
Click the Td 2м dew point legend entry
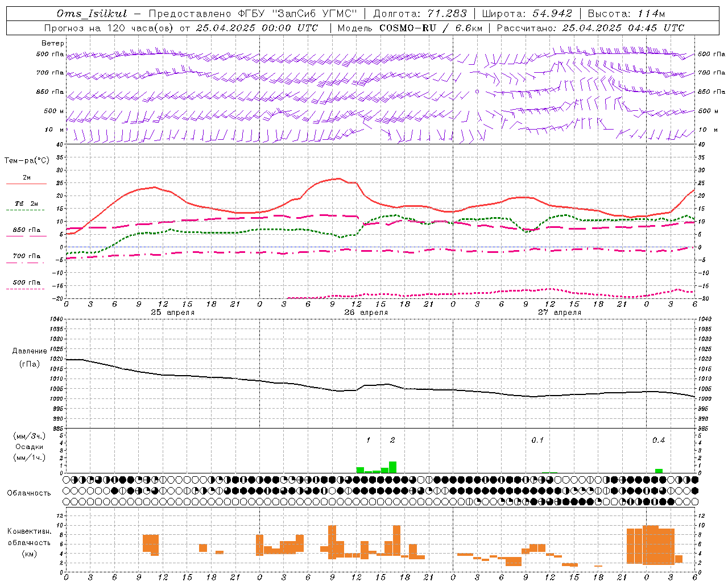click(26, 206)
